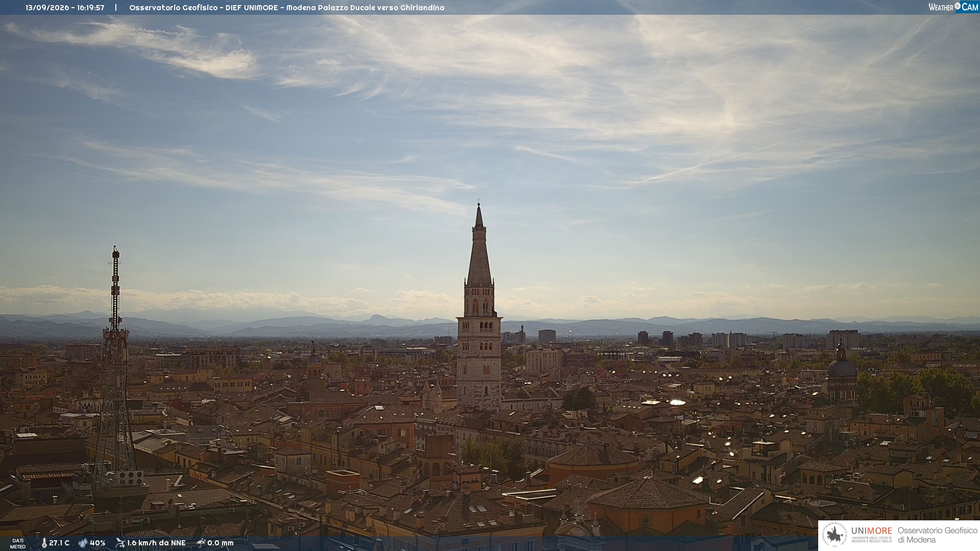
Task: Click the camera lens in WeatherCam logo
Action: (958, 6)
